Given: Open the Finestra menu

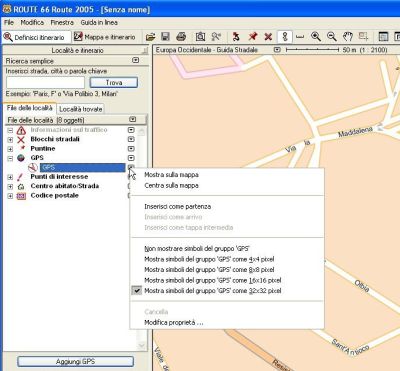Looking at the screenshot, I should (62, 22).
